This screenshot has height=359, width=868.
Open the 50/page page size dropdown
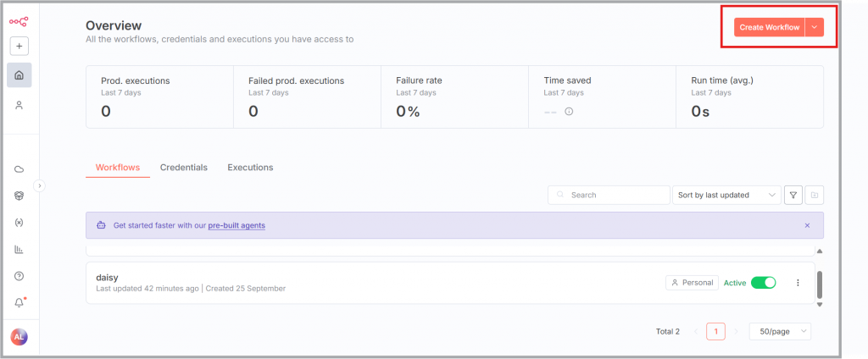(780, 331)
